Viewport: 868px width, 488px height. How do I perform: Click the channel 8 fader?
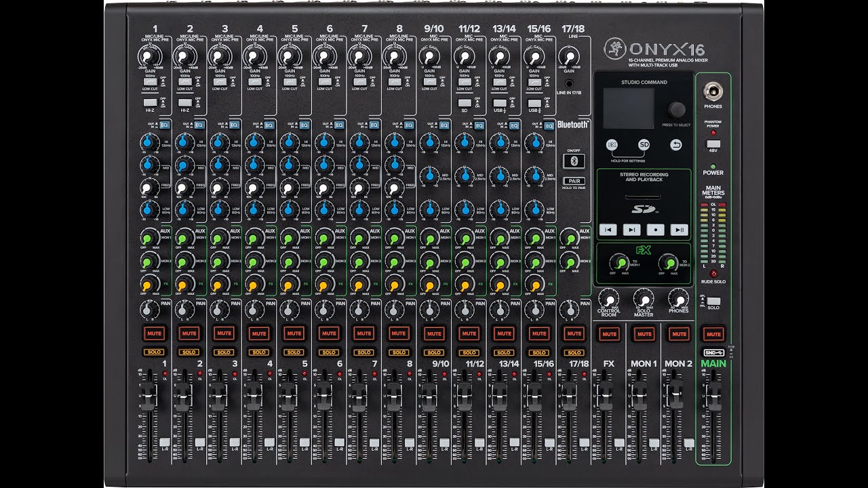tap(393, 398)
